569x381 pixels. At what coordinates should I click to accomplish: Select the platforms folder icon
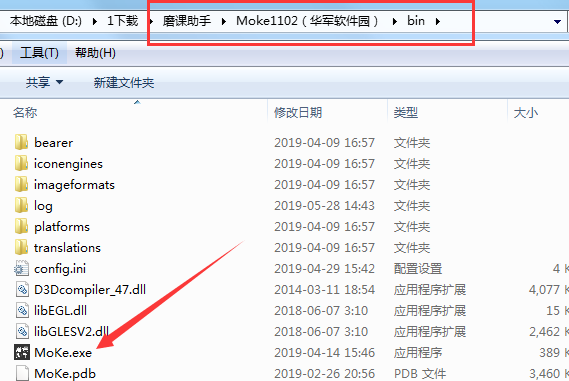click(21, 226)
